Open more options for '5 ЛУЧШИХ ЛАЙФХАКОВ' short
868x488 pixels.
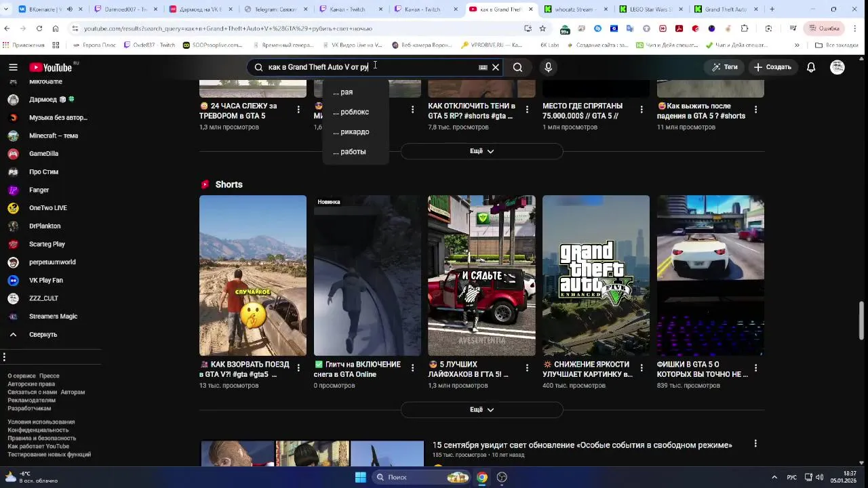tap(527, 368)
